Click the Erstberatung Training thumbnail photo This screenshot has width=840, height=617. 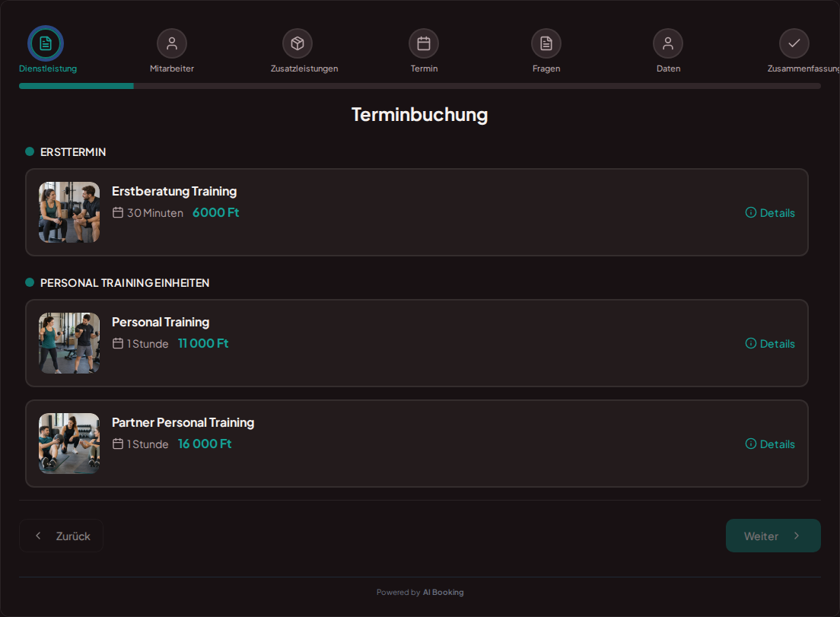(x=69, y=212)
